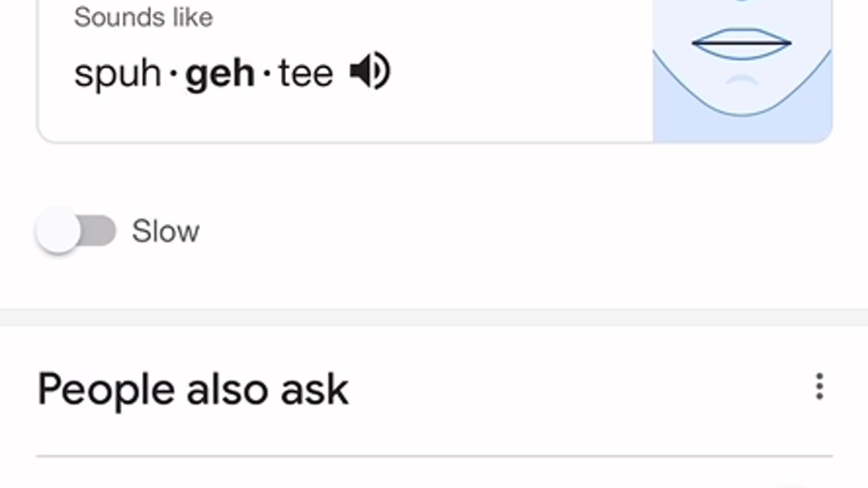Open the People also ask three-dot menu
Viewport: 868px width, 488px height.
[x=819, y=386]
